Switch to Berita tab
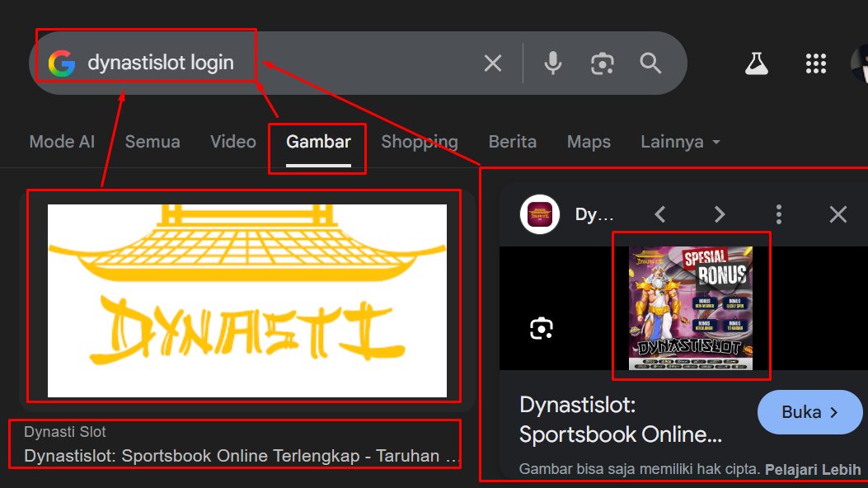 (x=513, y=142)
